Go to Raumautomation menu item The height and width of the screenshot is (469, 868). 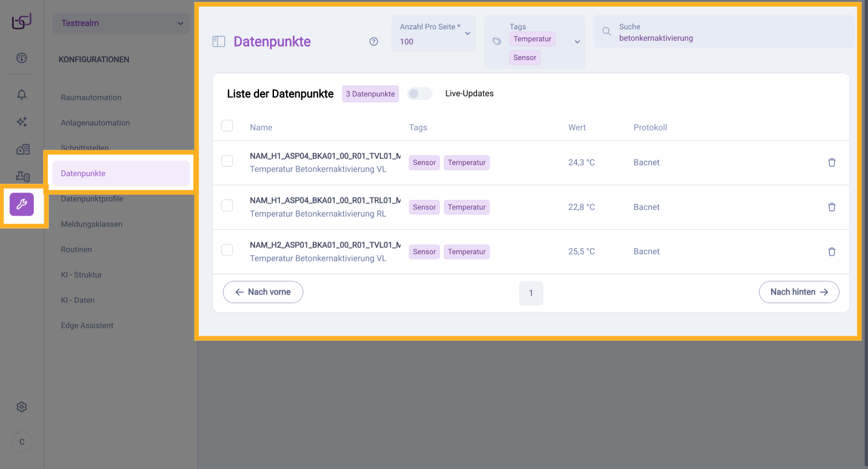91,98
